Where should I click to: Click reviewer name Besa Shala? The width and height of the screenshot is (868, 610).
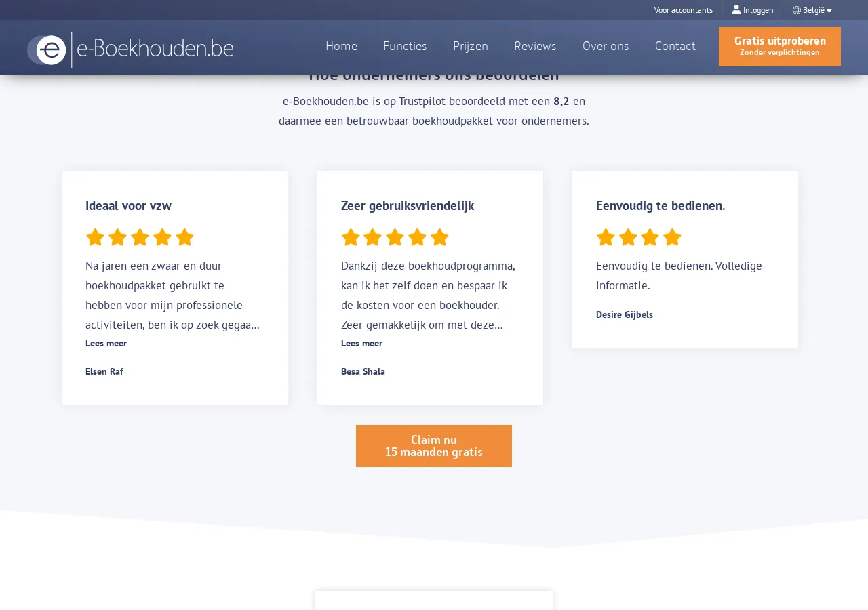click(363, 371)
